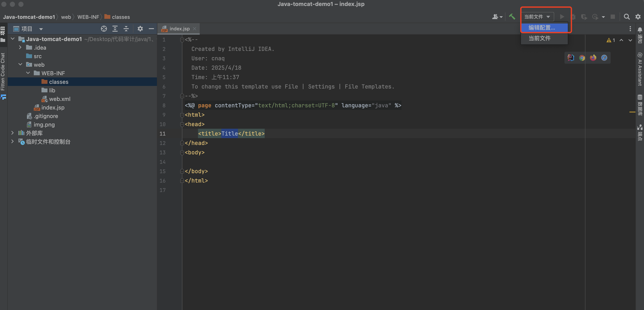The image size is (644, 310).
Task: Open in Safari browser icon
Action: [x=604, y=58]
